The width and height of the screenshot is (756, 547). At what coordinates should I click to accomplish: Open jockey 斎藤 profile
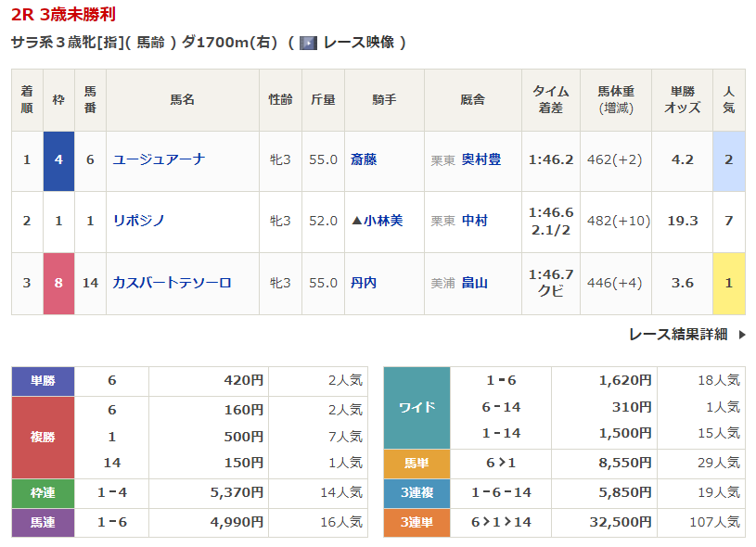[x=364, y=159]
